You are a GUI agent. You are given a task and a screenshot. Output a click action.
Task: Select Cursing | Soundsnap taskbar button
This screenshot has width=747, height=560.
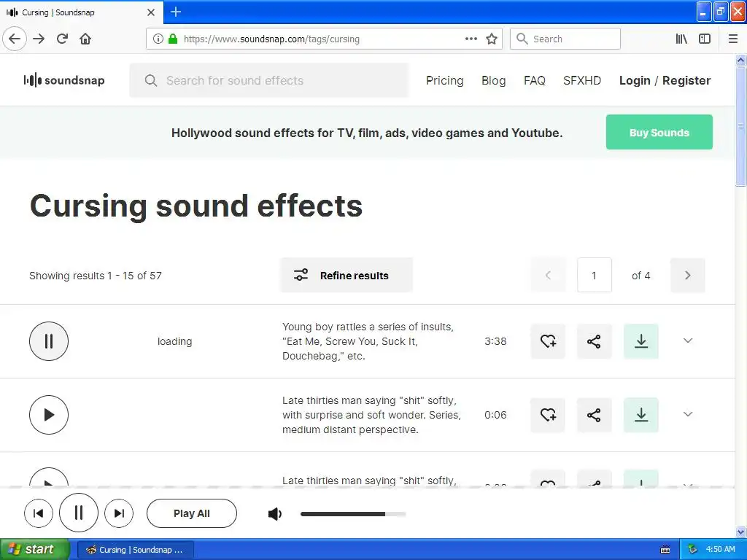click(x=135, y=550)
